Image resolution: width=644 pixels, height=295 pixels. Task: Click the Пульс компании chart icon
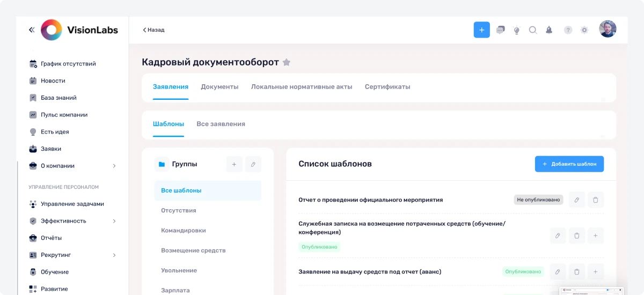pyautogui.click(x=33, y=115)
